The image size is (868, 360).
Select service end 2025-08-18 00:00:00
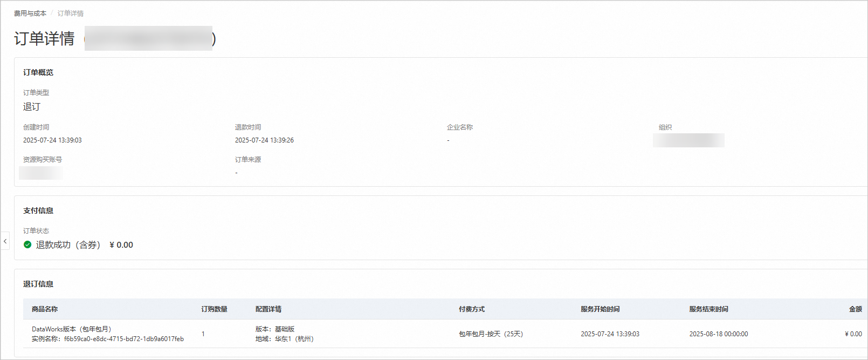719,334
